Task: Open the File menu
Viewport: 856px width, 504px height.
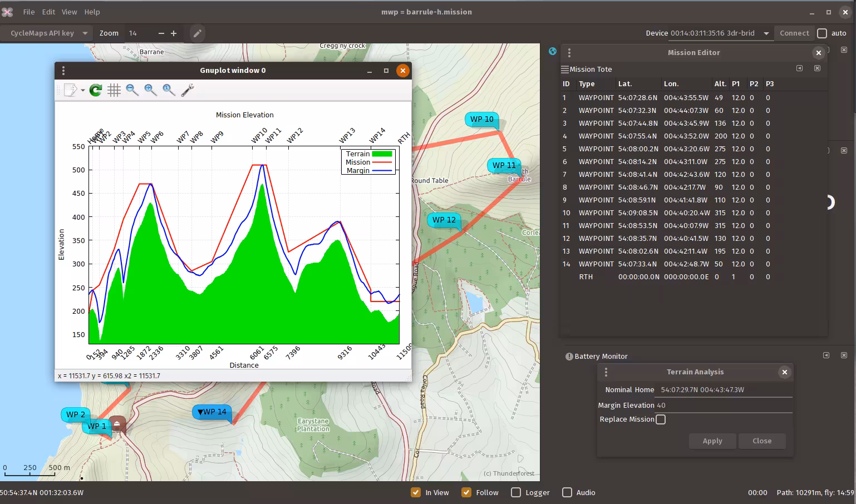Action: [x=29, y=12]
